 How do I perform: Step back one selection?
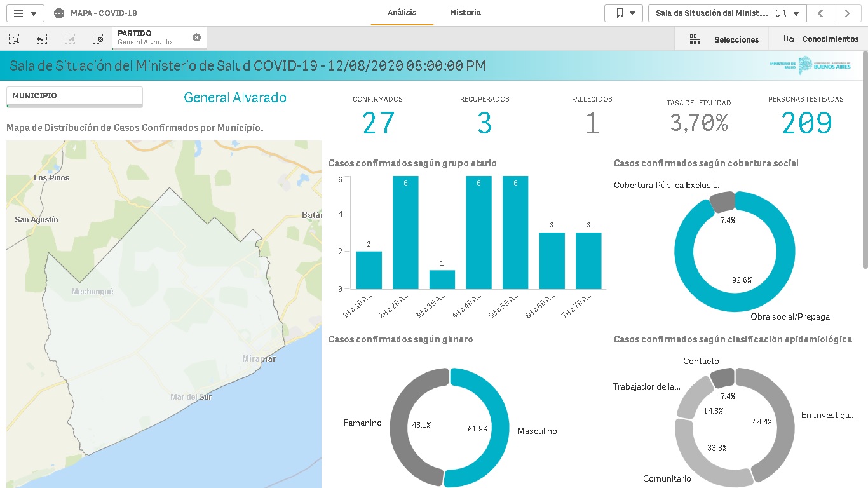point(42,39)
